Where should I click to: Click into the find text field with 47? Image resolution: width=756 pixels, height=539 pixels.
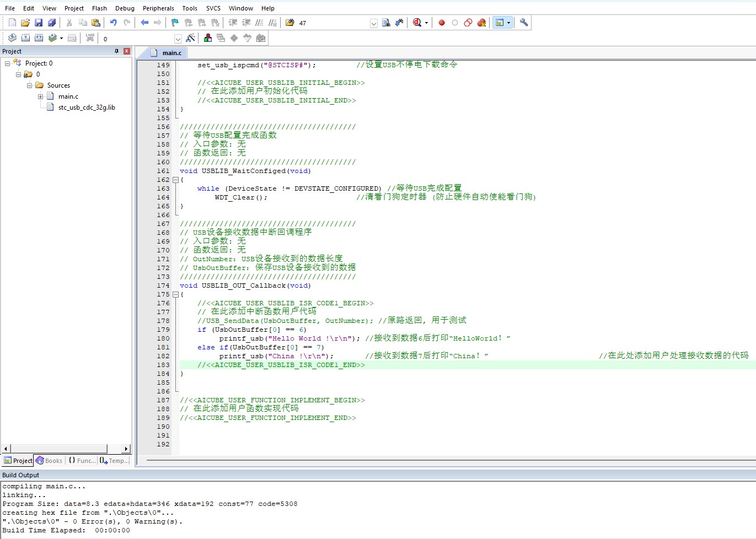pyautogui.click(x=333, y=23)
